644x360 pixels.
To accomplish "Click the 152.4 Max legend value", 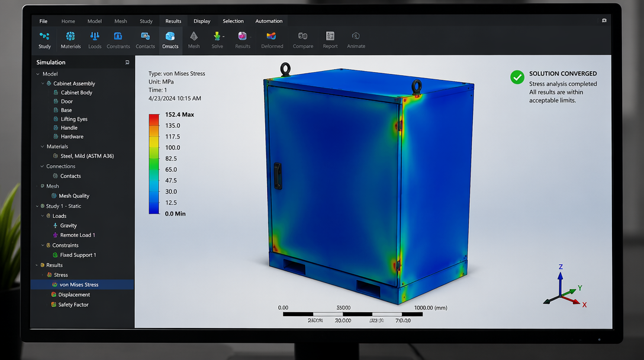I will click(179, 115).
